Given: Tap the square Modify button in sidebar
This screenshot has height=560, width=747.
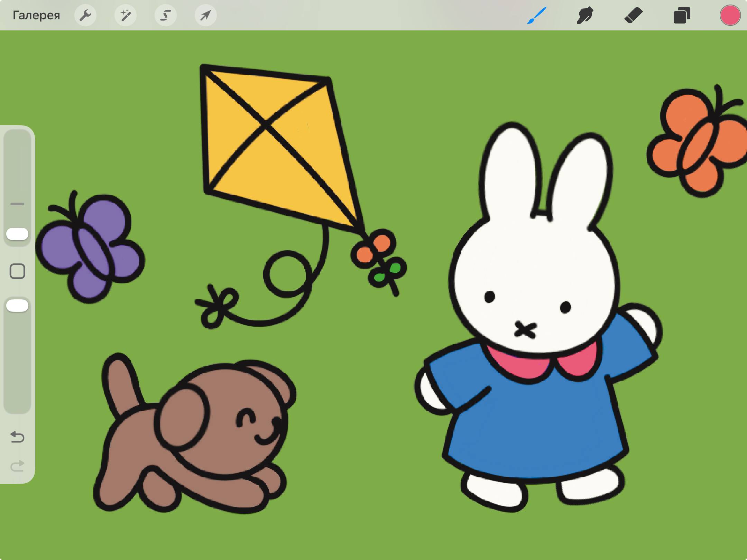Looking at the screenshot, I should tap(17, 271).
